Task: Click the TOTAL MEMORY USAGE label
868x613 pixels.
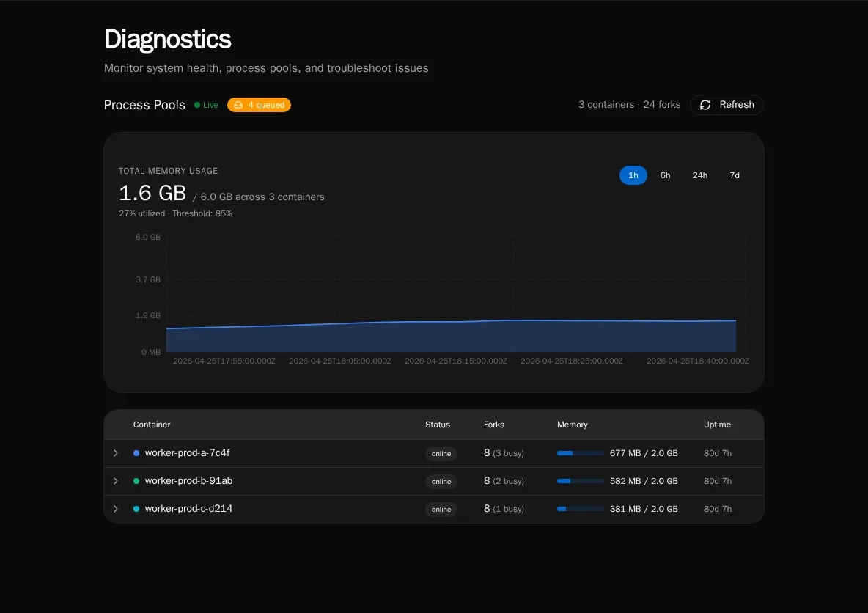Action: pos(169,171)
